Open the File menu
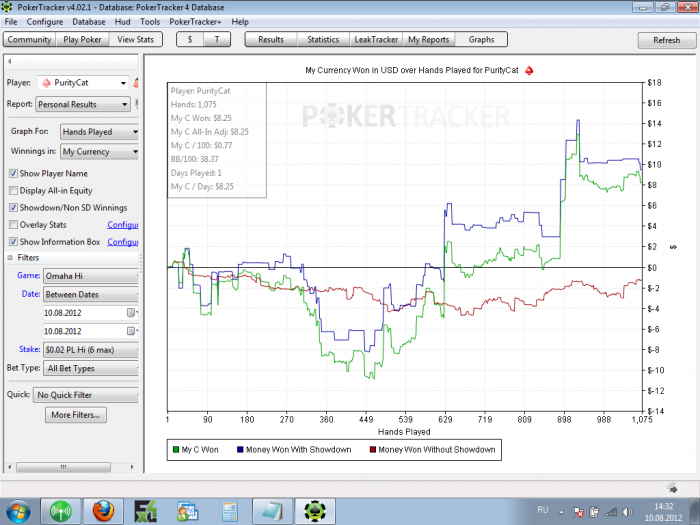700x525 pixels. click(11, 22)
